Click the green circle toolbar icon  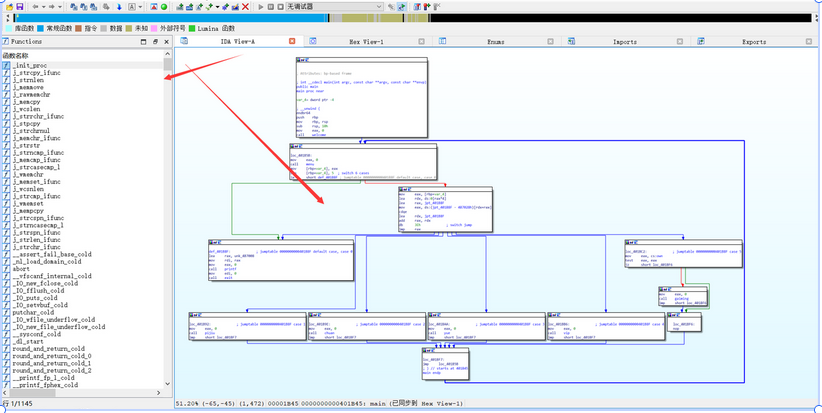164,7
